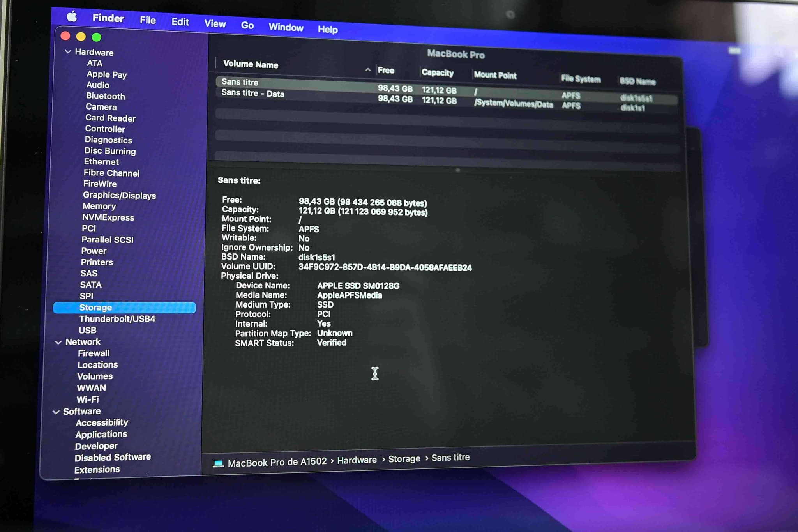Open the File menu
This screenshot has height=532, width=798.
[x=148, y=20]
